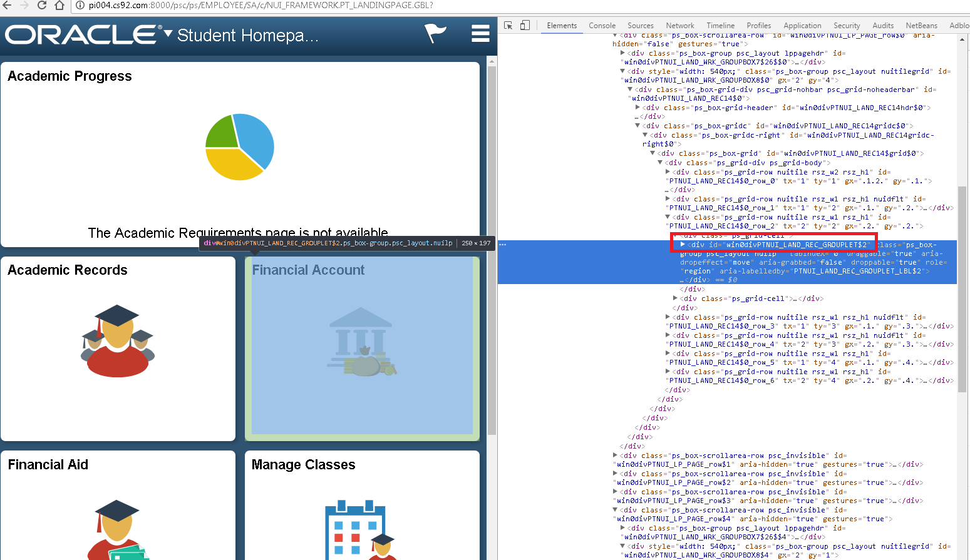
Task: Click the homepage vertical scrollbar
Action: pos(492,250)
